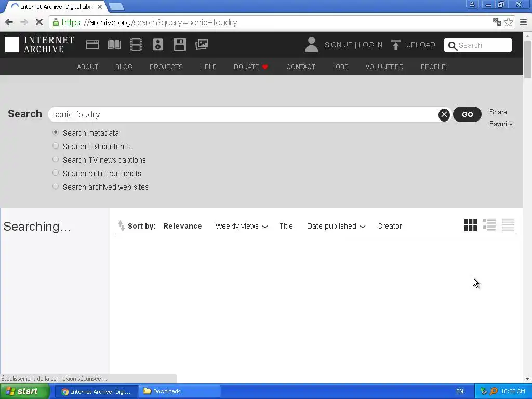Open the Audio speaker icon
The image size is (532, 399).
pyautogui.click(x=158, y=45)
